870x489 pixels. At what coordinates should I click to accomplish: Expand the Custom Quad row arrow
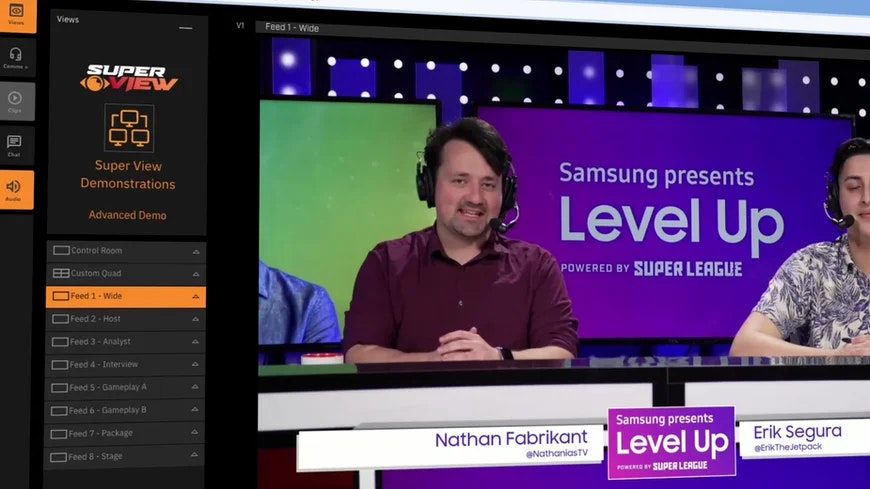196,274
